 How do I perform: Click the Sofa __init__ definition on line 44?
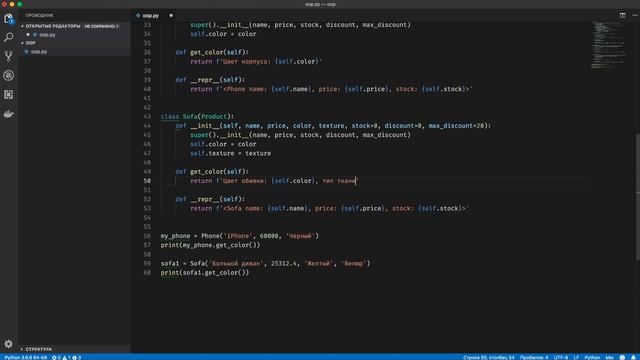333,126
